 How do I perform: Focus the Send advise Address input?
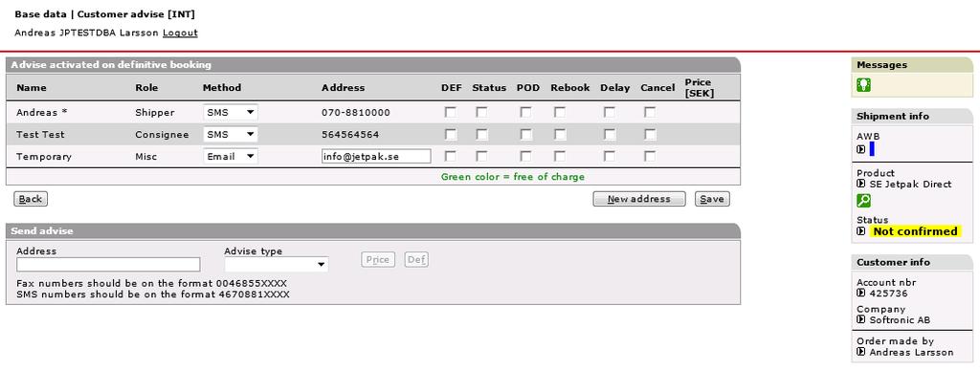coord(109,264)
